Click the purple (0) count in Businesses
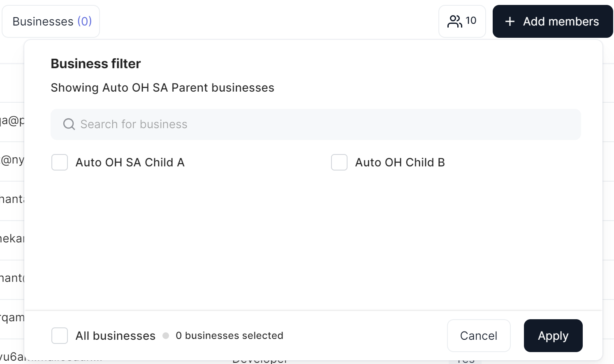Image resolution: width=614 pixels, height=364 pixels. (x=85, y=21)
